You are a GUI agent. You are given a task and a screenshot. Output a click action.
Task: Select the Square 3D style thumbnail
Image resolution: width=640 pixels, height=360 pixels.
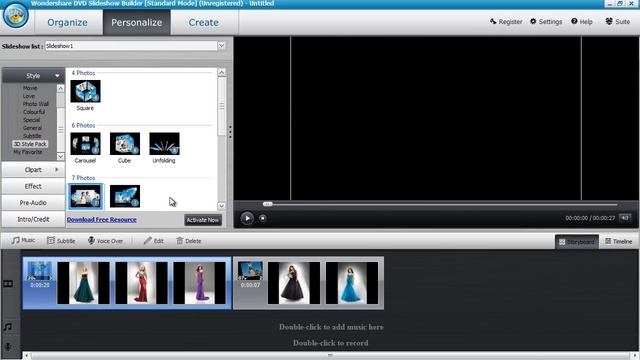(85, 91)
